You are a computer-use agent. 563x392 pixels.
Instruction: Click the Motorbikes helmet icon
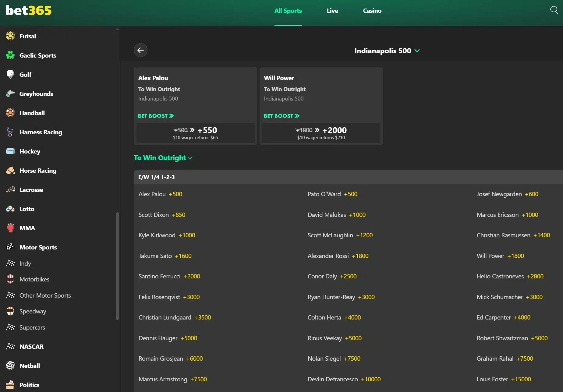[10, 279]
